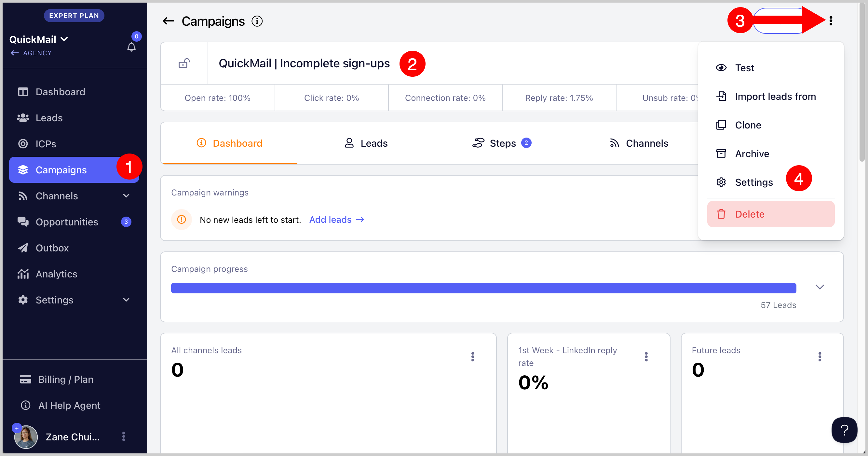Open Analytics in the sidebar
868x456 pixels.
click(x=74, y=274)
